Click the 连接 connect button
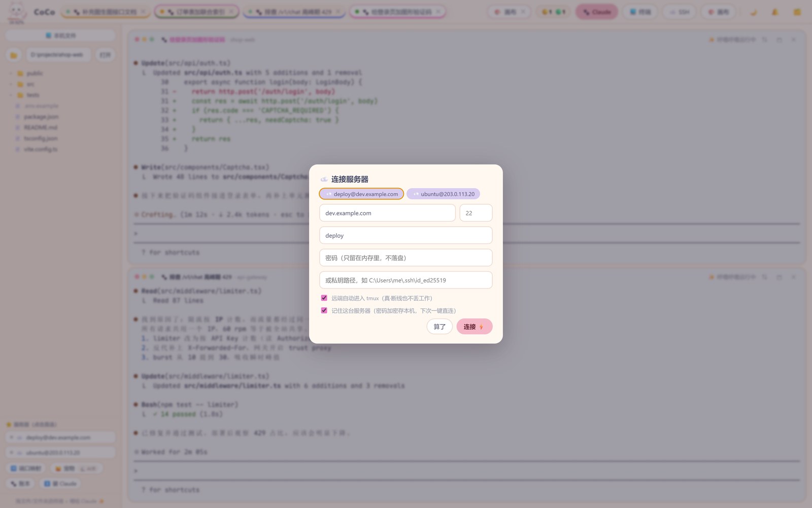Image resolution: width=812 pixels, height=508 pixels. click(475, 327)
